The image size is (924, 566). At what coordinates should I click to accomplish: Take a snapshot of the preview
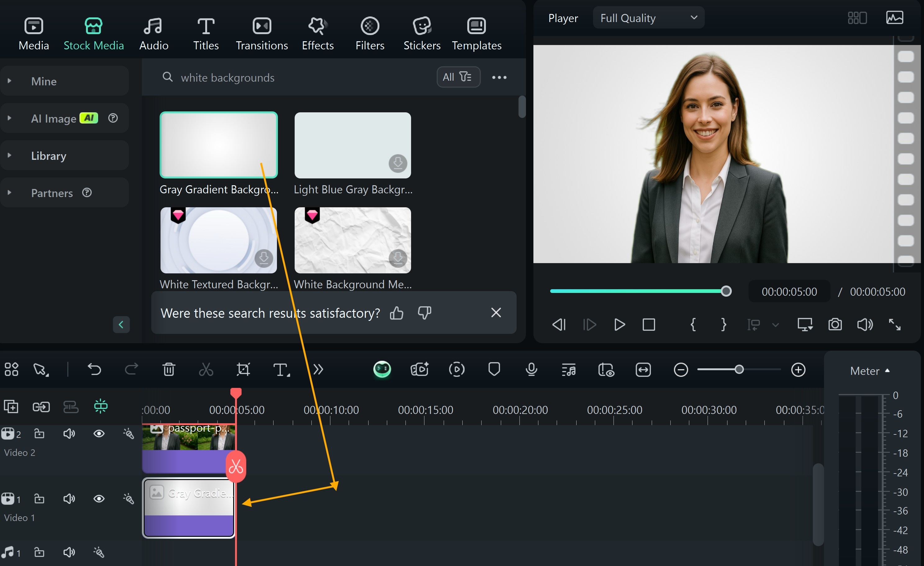point(835,325)
